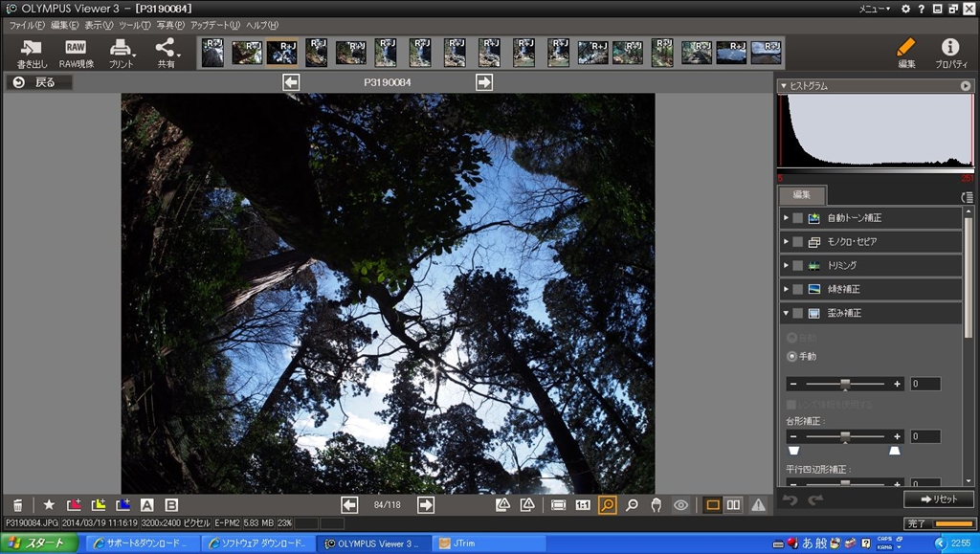This screenshot has width=980, height=554.
Task: Switch to side-by-side compare view
Action: coord(734,505)
